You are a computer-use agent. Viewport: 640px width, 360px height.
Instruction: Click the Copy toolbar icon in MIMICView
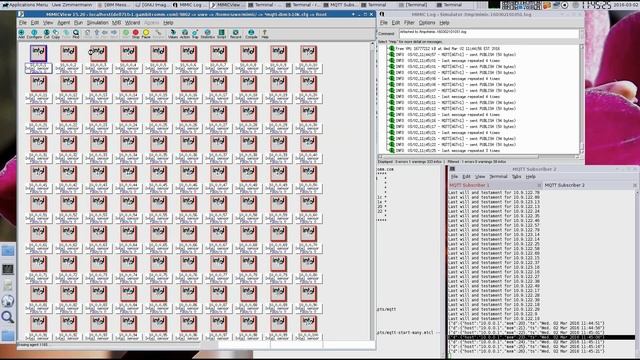coord(56,34)
